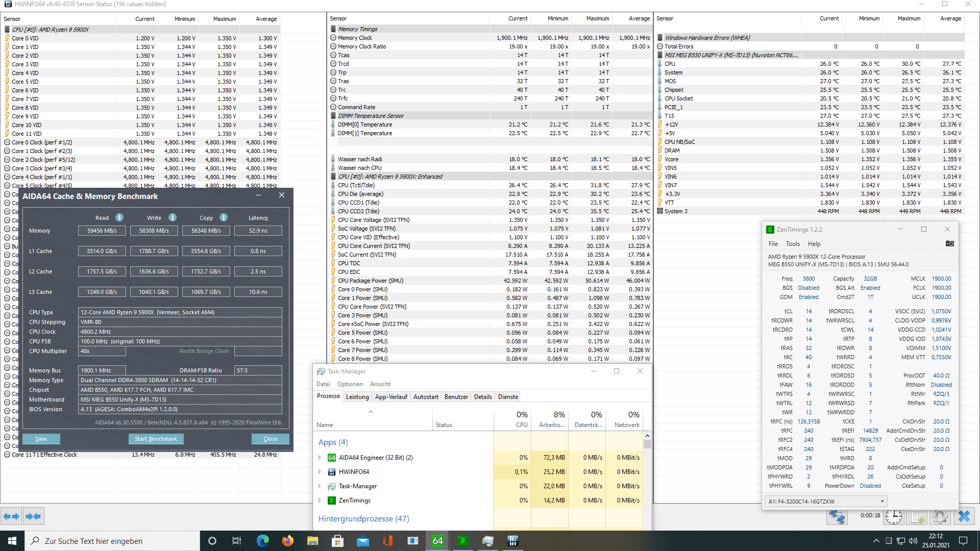The width and height of the screenshot is (980, 551).
Task: Select the CPU (Tctl/Tdie) sensor row
Action: [490, 185]
